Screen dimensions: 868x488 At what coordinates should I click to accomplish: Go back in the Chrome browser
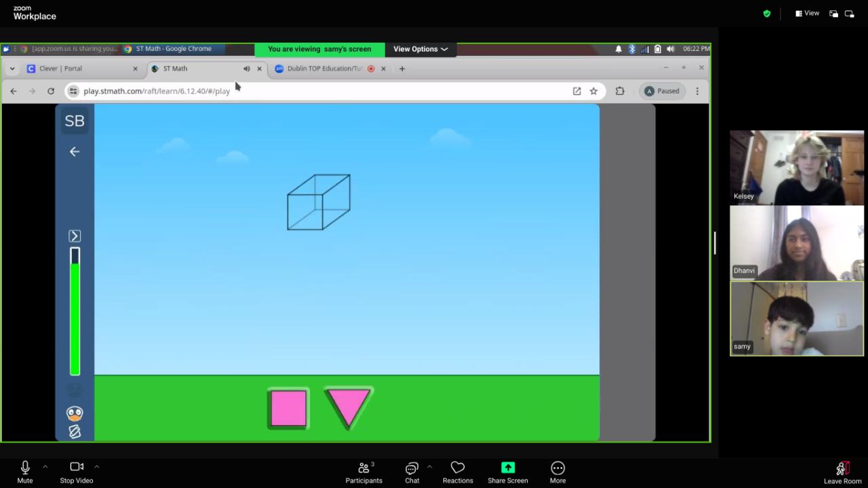point(14,91)
